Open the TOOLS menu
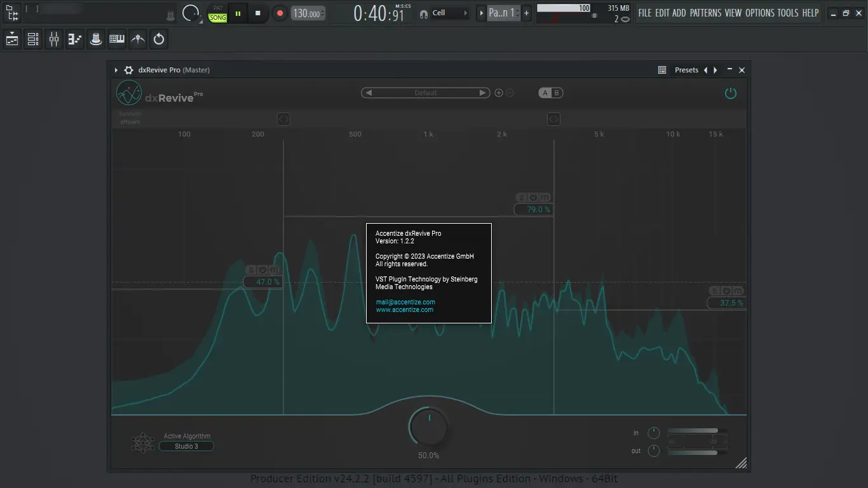 tap(788, 13)
